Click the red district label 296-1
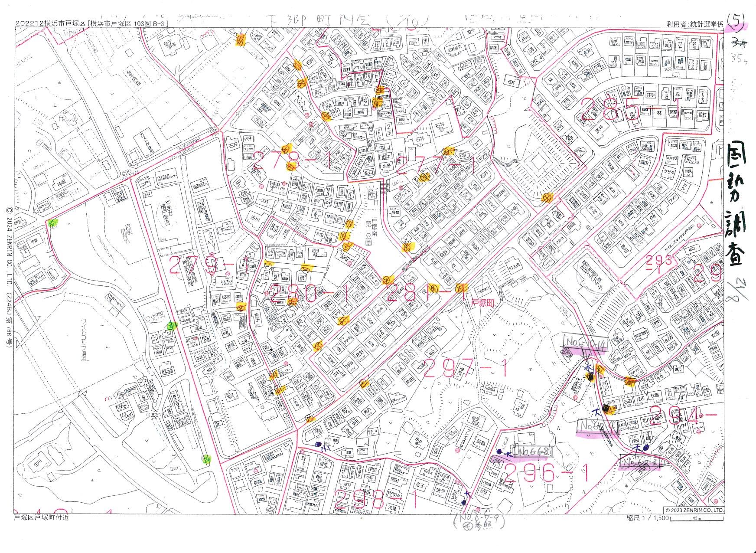Viewport: 756px width, 553px height. (547, 473)
